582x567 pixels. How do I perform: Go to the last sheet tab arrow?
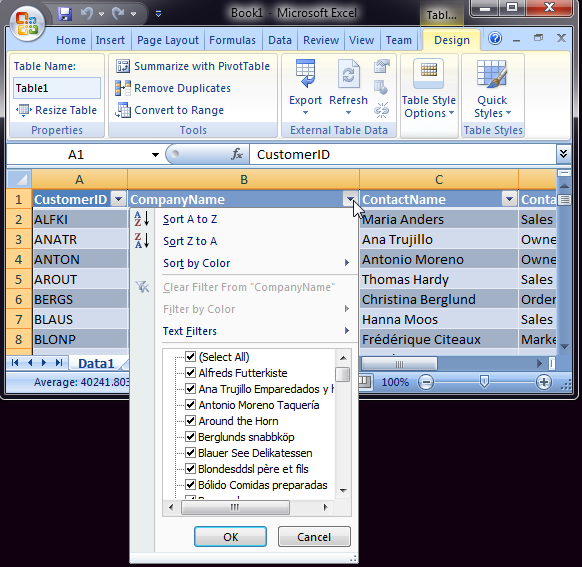59,363
